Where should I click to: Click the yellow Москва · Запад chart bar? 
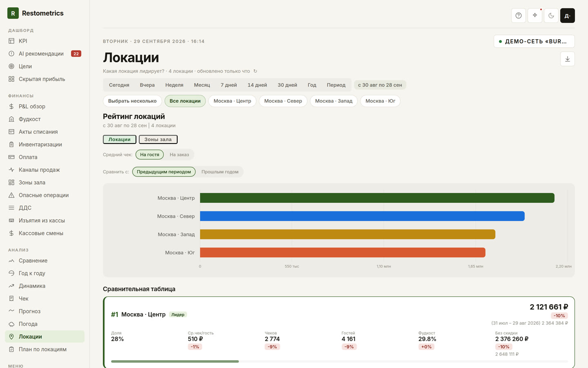pyautogui.click(x=347, y=234)
